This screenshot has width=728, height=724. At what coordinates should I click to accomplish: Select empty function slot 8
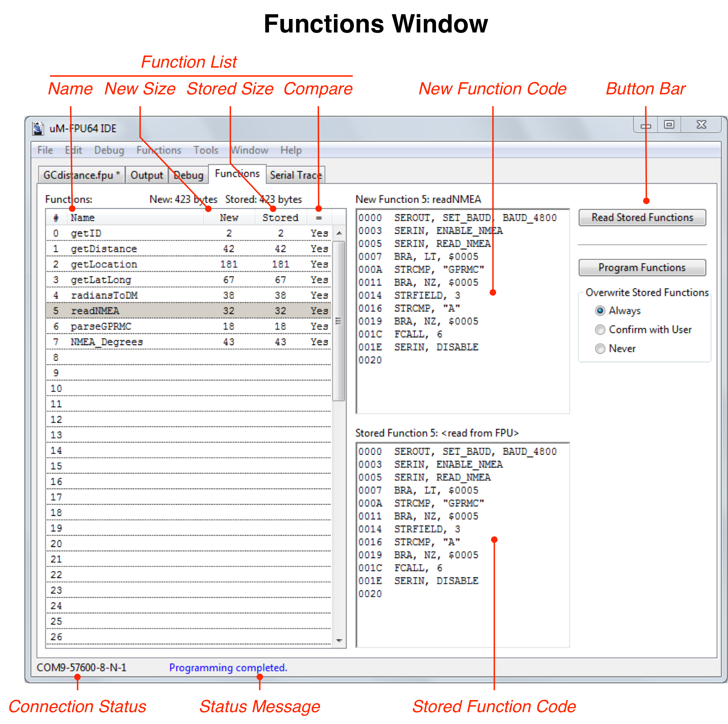[188, 357]
